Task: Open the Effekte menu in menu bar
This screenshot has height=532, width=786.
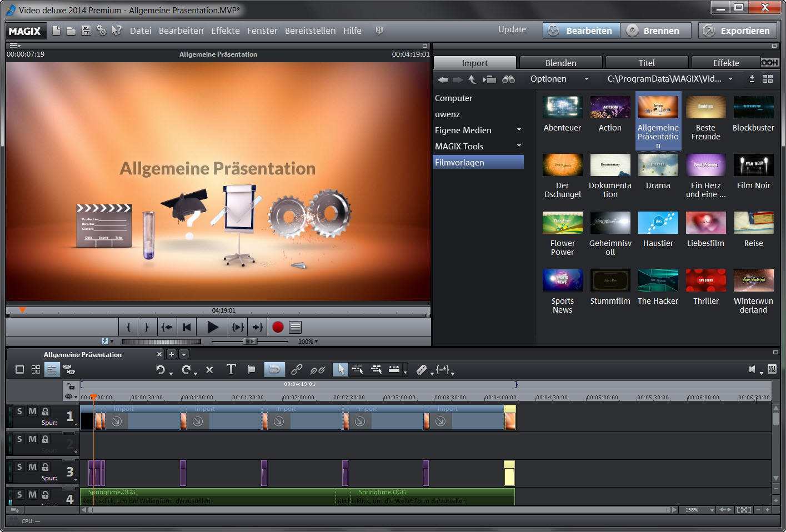Action: [x=225, y=31]
